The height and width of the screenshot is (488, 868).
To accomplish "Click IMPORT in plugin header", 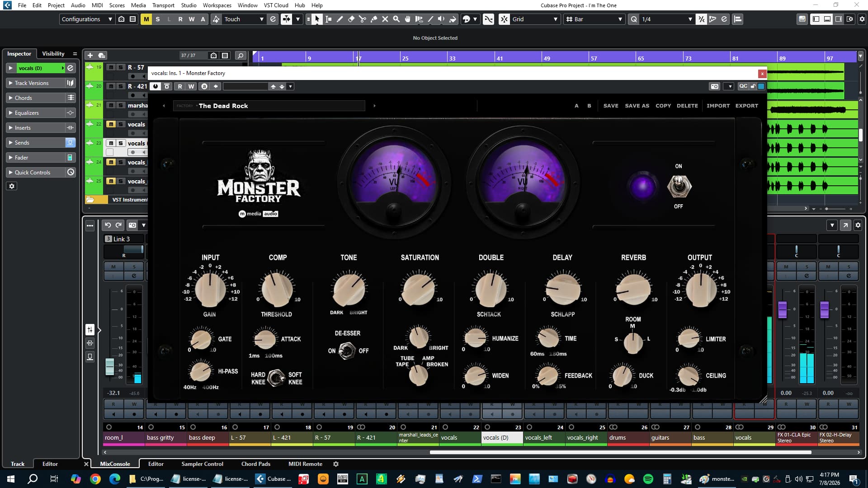I will (718, 106).
